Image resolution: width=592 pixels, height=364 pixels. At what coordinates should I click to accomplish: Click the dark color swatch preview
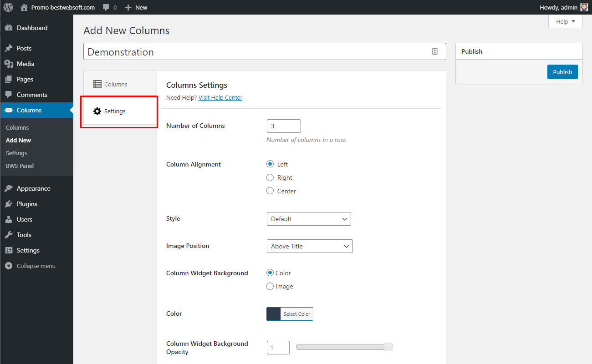point(274,314)
